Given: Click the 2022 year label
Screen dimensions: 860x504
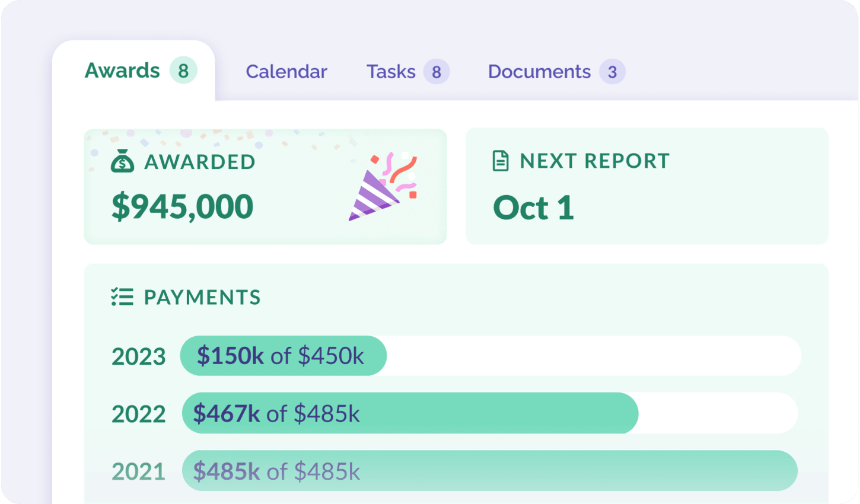Looking at the screenshot, I should [139, 414].
